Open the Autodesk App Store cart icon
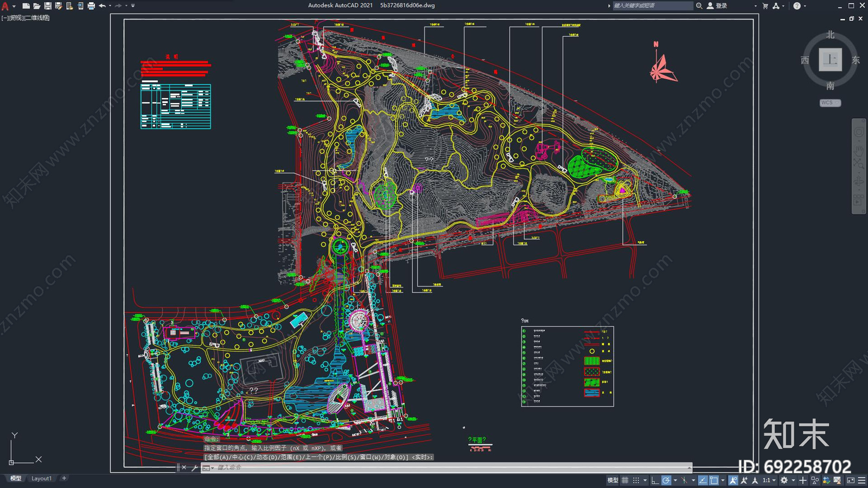This screenshot has height=488, width=868. tap(765, 6)
